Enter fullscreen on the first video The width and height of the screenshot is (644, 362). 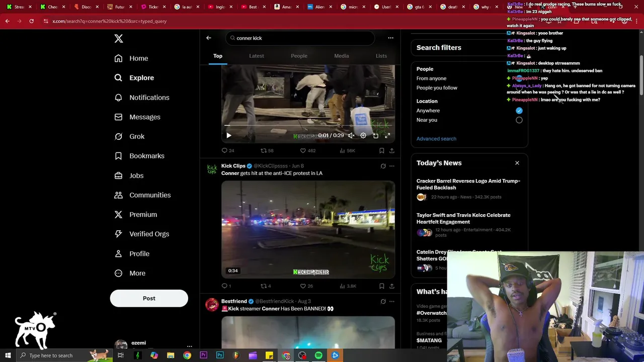387,135
